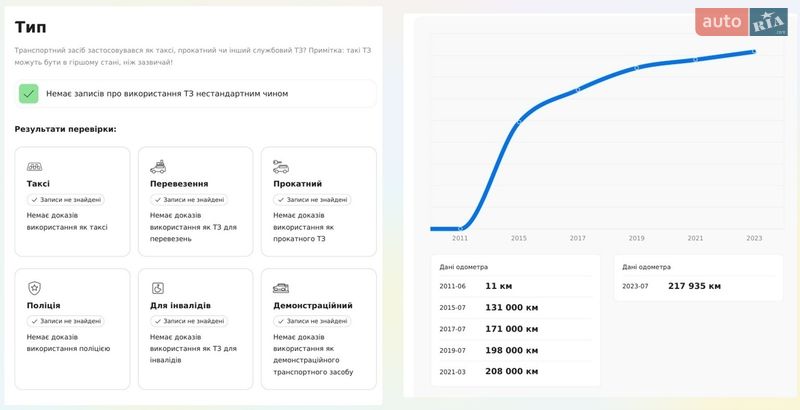The image size is (800, 410).
Task: Click the 2011 data point on odometer chart
Action: 460,228
